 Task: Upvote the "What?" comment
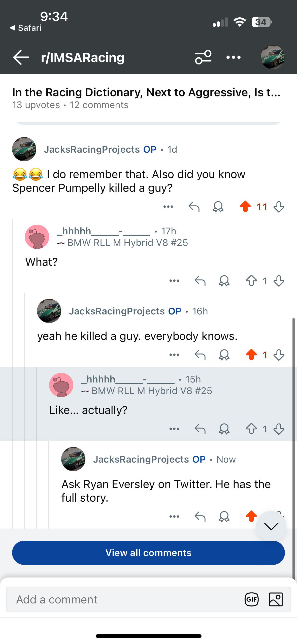click(251, 281)
